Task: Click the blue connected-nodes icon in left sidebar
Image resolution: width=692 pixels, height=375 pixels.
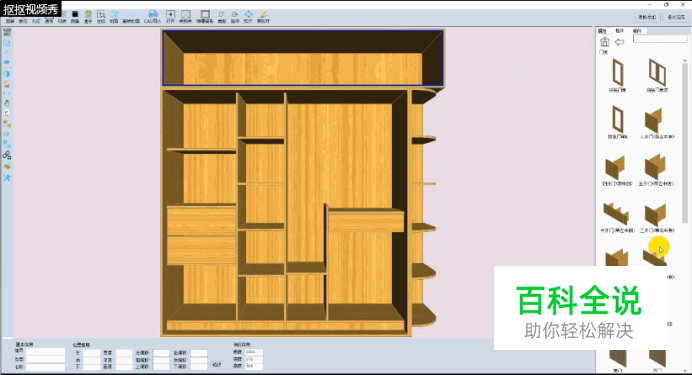Action: pos(7,144)
